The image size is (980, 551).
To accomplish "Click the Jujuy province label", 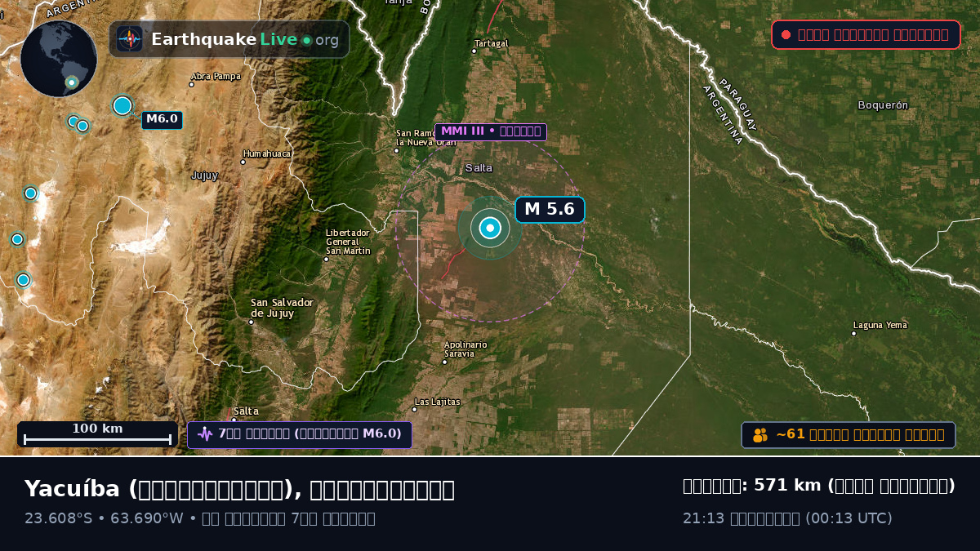I will pyautogui.click(x=204, y=176).
